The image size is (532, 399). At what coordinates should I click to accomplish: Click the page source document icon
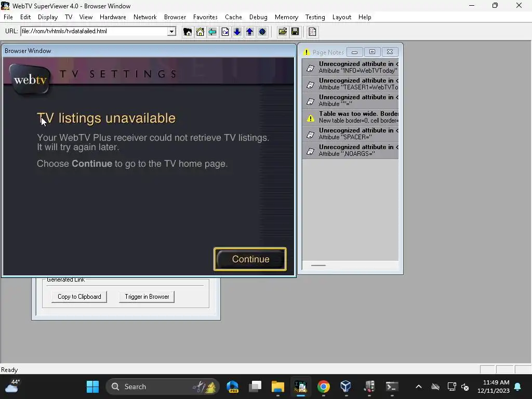pos(312,32)
